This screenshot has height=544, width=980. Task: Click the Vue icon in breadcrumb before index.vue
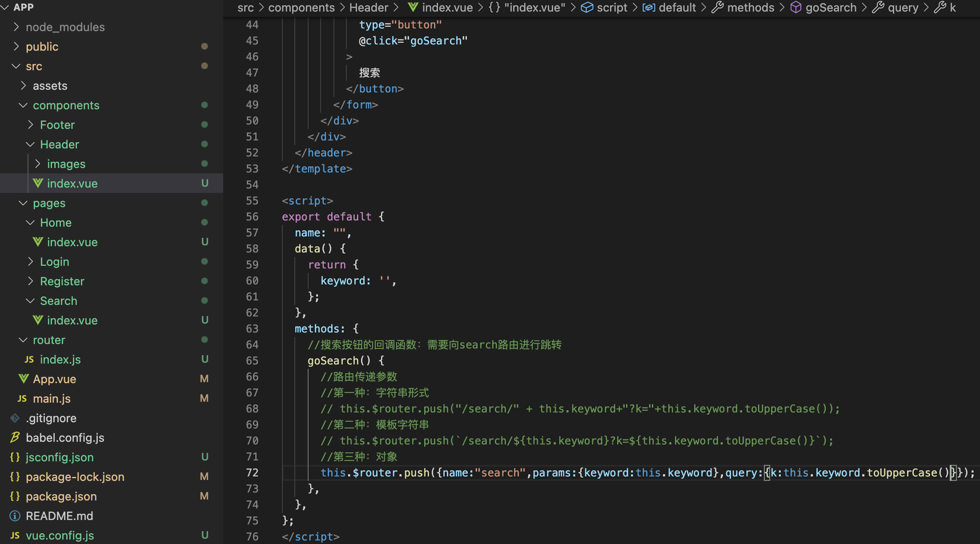[413, 7]
